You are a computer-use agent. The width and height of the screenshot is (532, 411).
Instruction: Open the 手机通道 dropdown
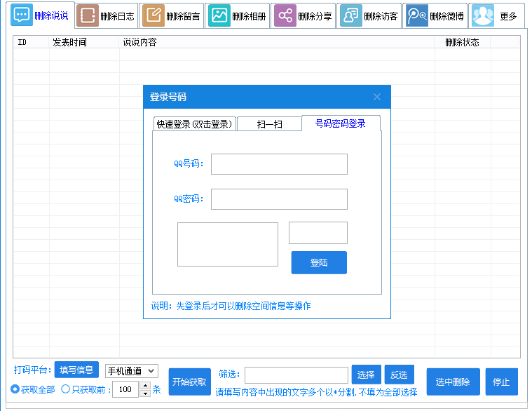click(x=132, y=371)
